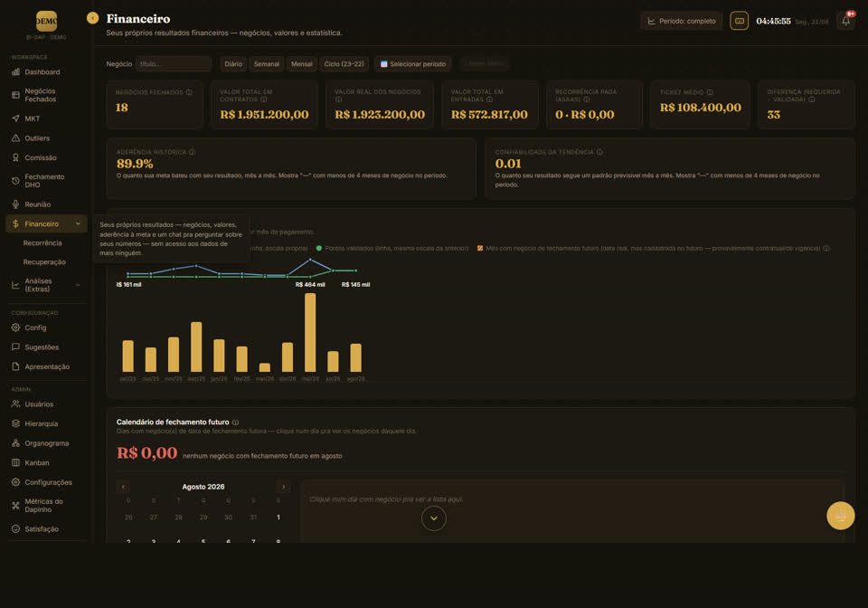Show info for Valor Real dos Negócios

tap(338, 100)
